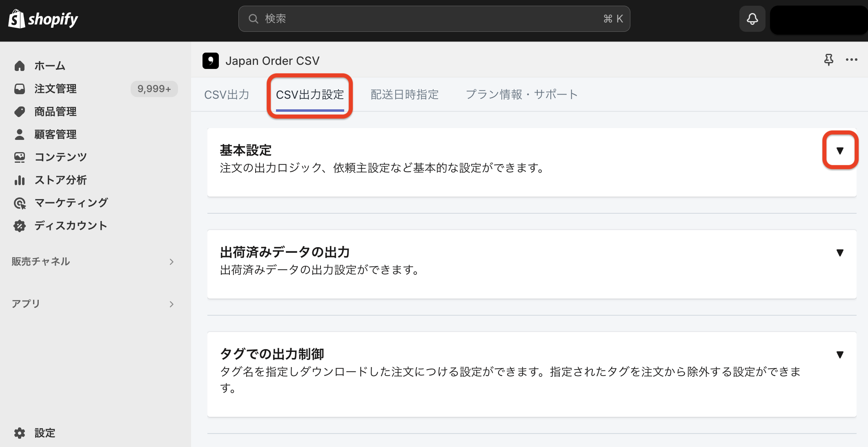The image size is (868, 447).
Task: Expand the 出荷済みデータの出力 section
Action: [x=840, y=252]
